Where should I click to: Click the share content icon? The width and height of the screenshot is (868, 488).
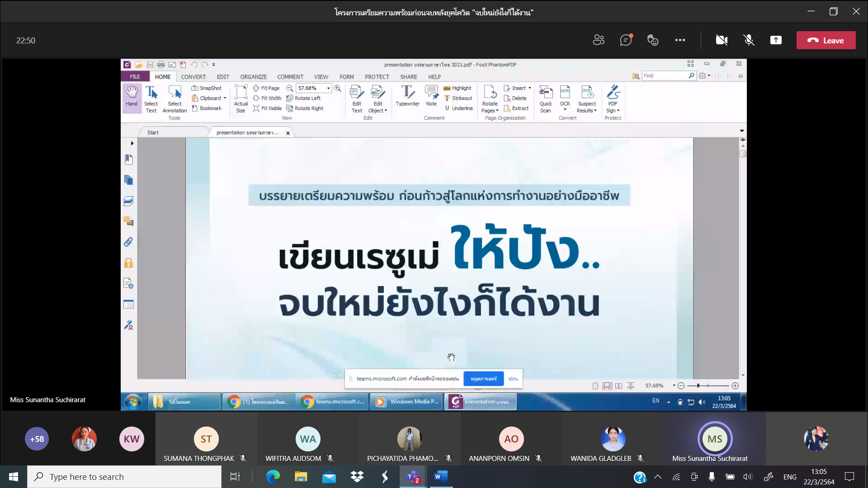pos(776,40)
